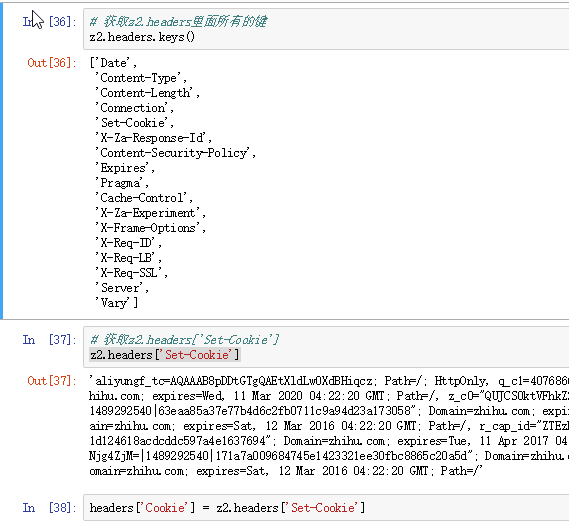This screenshot has width=569, height=527.
Task: Click the In [36] prompt label
Action: click(50, 22)
